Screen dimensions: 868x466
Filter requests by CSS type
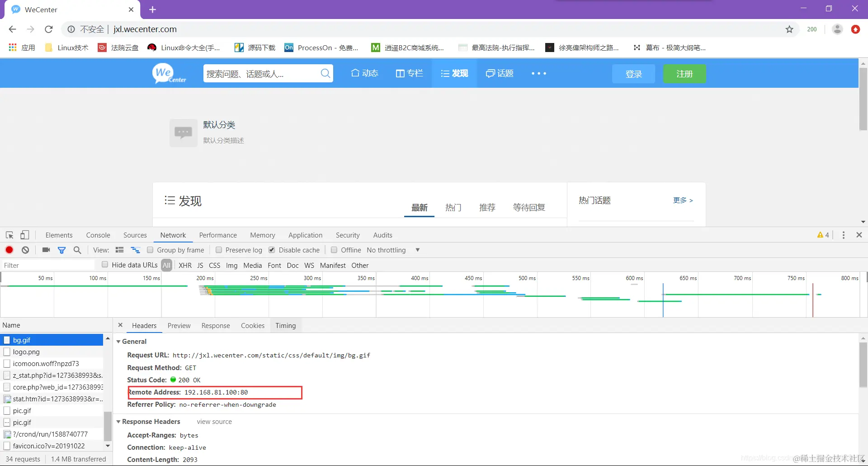click(x=215, y=265)
